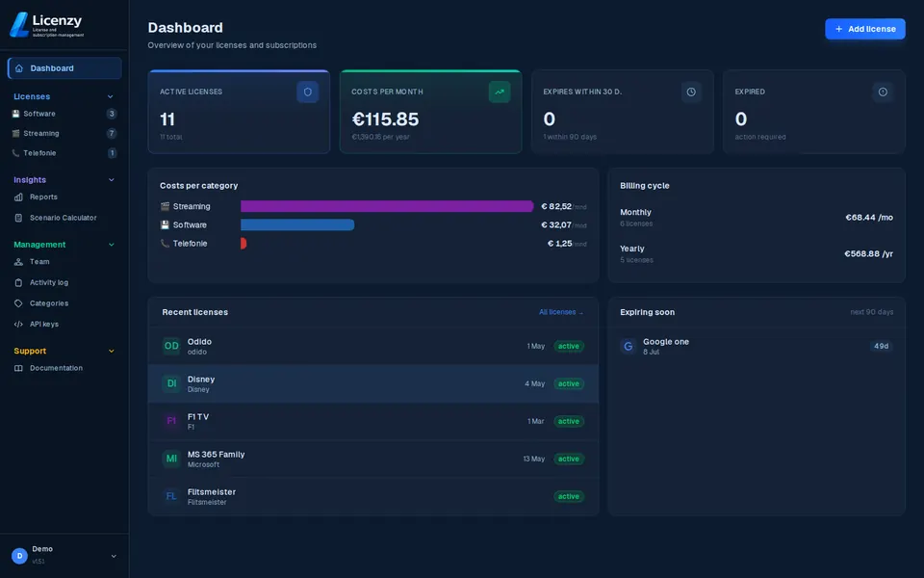Click the Active Licenses card

[x=239, y=112]
